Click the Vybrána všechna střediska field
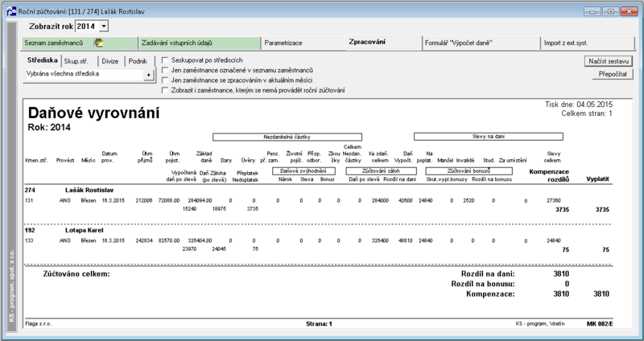 click(x=84, y=74)
